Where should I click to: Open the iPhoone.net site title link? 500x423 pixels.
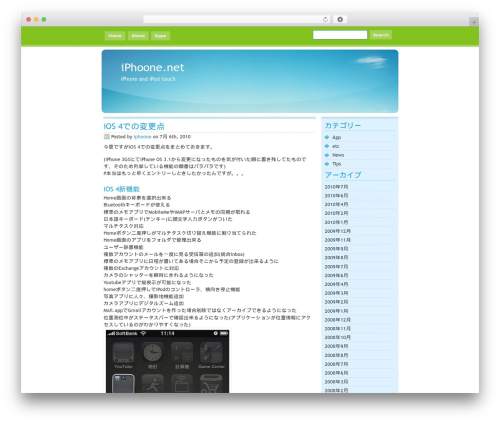pyautogui.click(x=152, y=68)
